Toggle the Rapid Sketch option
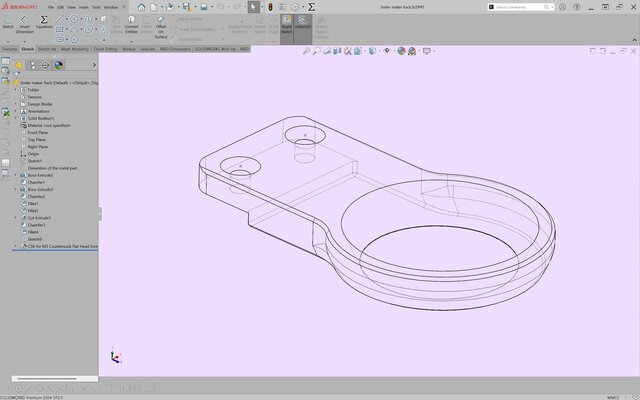This screenshot has width=640, height=400. point(287,24)
